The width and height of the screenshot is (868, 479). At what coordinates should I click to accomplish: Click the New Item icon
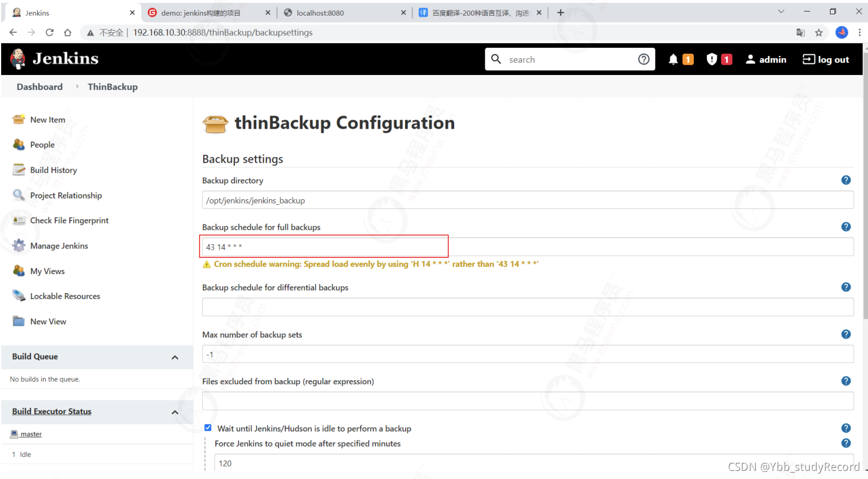coord(19,119)
